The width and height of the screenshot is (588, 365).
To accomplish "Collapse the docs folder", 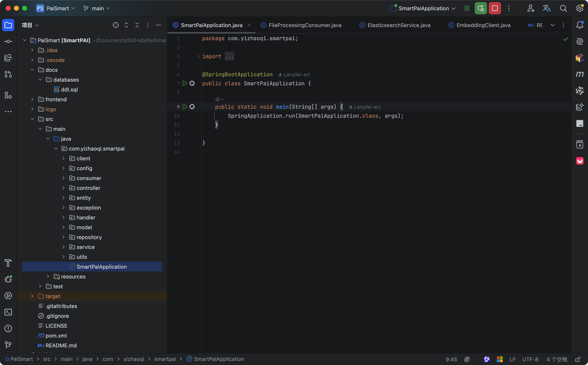I will (32, 70).
